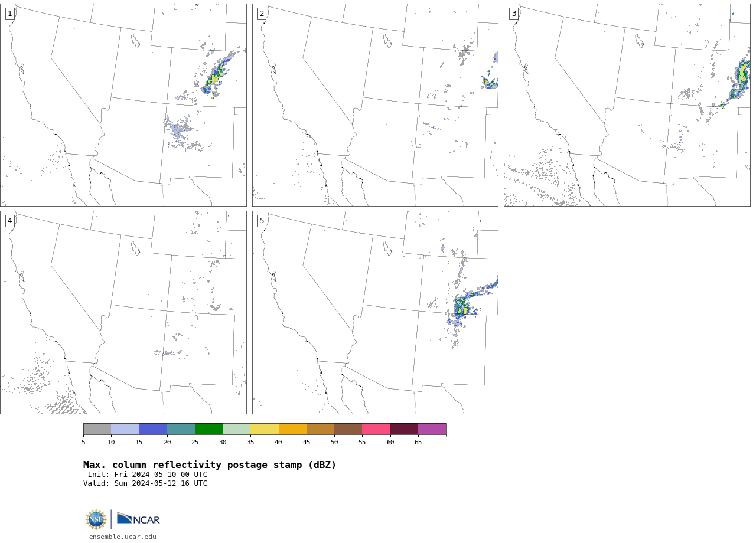Click the colorbar tick label 65
The image size is (756, 543).
(418, 442)
